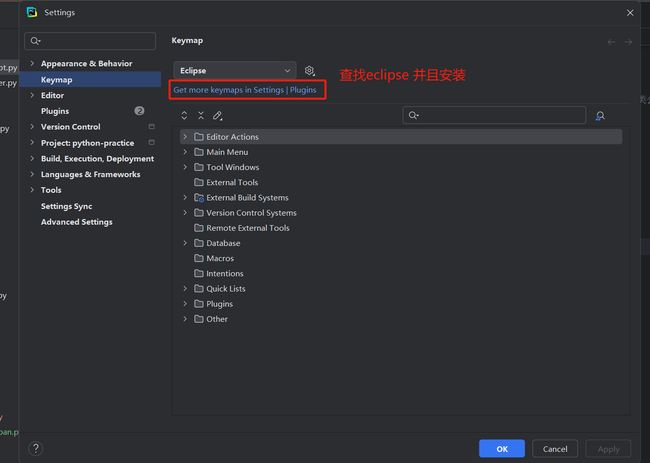Viewport: 650px width, 463px height.
Task: Click the OK button
Action: (x=502, y=448)
